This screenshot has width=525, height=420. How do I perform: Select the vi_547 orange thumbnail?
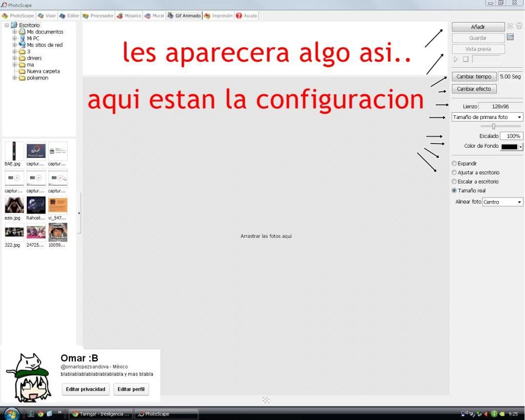tap(57, 205)
